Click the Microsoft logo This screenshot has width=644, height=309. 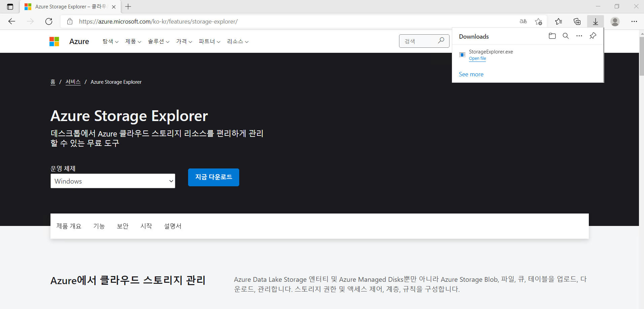pos(54,41)
